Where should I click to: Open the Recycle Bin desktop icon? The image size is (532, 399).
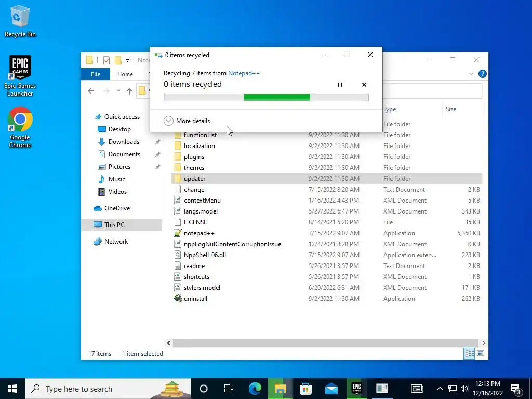20,21
